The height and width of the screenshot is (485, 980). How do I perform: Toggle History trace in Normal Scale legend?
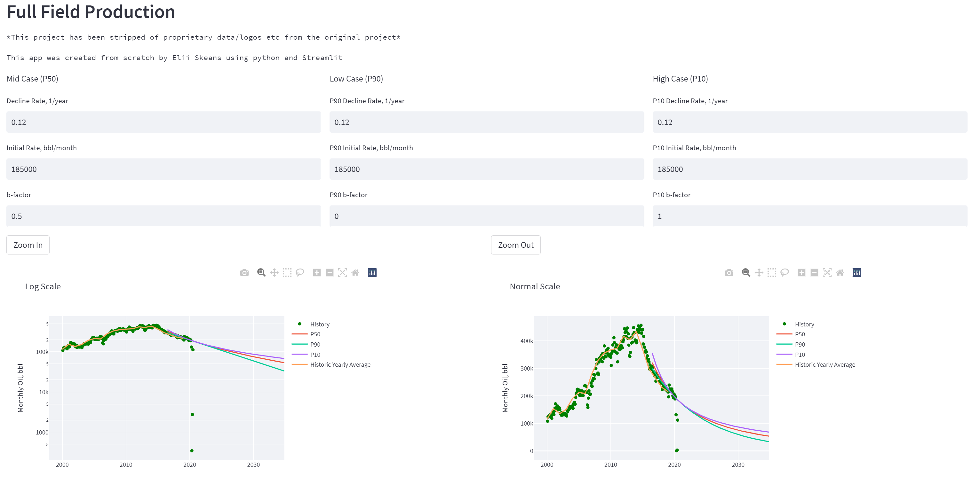tap(804, 324)
